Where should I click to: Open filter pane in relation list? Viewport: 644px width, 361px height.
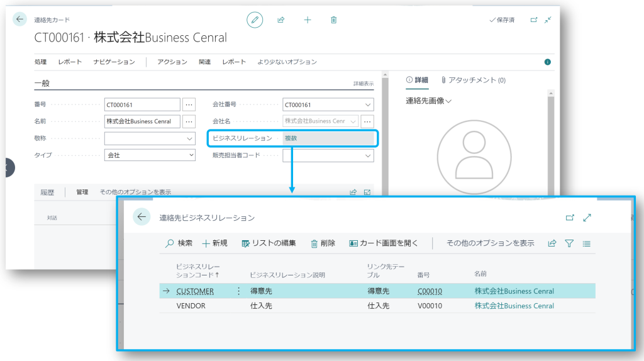(x=569, y=243)
